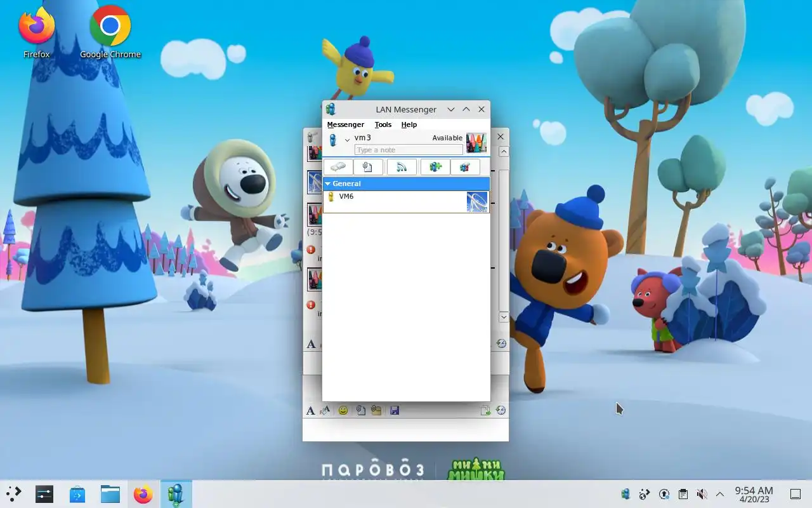Click the save conversation floppy icon
This screenshot has height=508, width=812.
pos(395,411)
